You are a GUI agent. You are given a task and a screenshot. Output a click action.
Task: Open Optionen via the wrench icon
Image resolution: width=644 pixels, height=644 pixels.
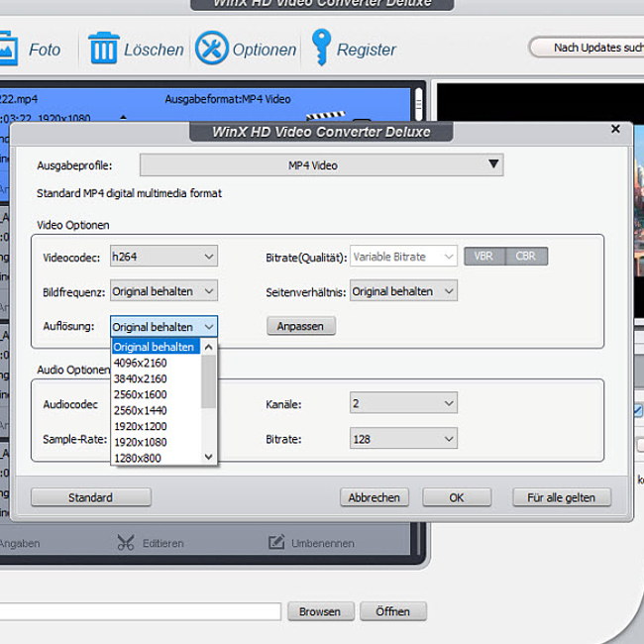(212, 48)
